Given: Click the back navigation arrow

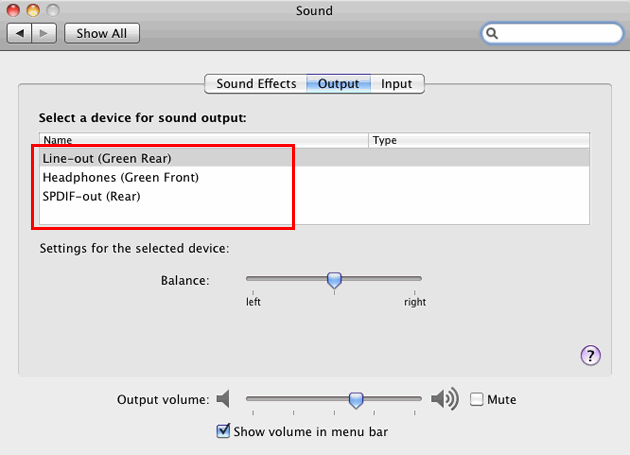Looking at the screenshot, I should pos(19,33).
